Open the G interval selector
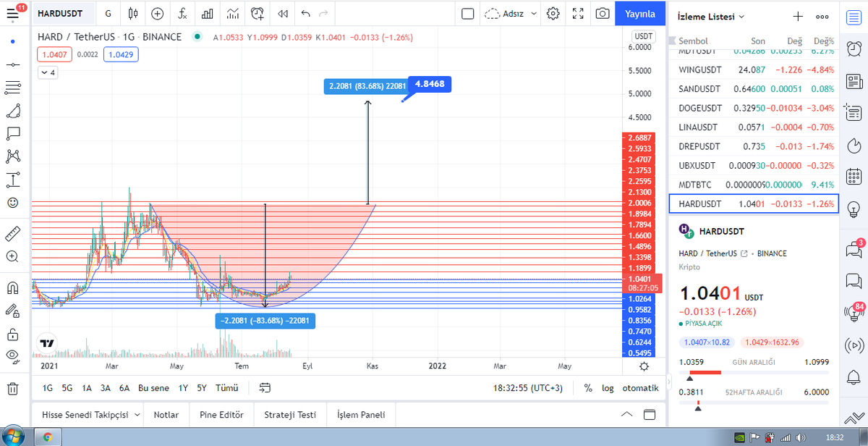Image resolution: width=868 pixels, height=446 pixels. coord(108,14)
